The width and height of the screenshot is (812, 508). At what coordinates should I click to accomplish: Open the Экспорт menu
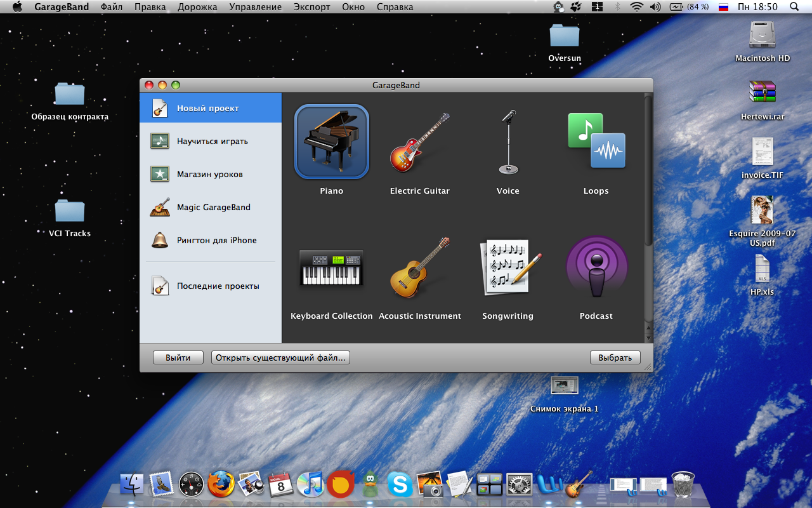pyautogui.click(x=312, y=7)
